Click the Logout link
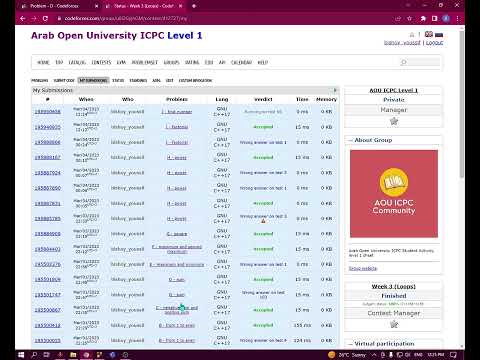 tap(434, 43)
